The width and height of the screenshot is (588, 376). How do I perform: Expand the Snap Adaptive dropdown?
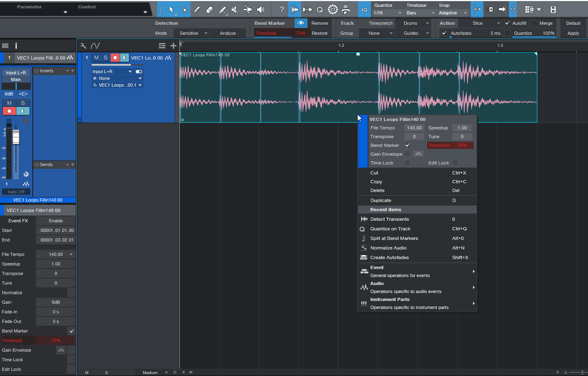pyautogui.click(x=453, y=13)
